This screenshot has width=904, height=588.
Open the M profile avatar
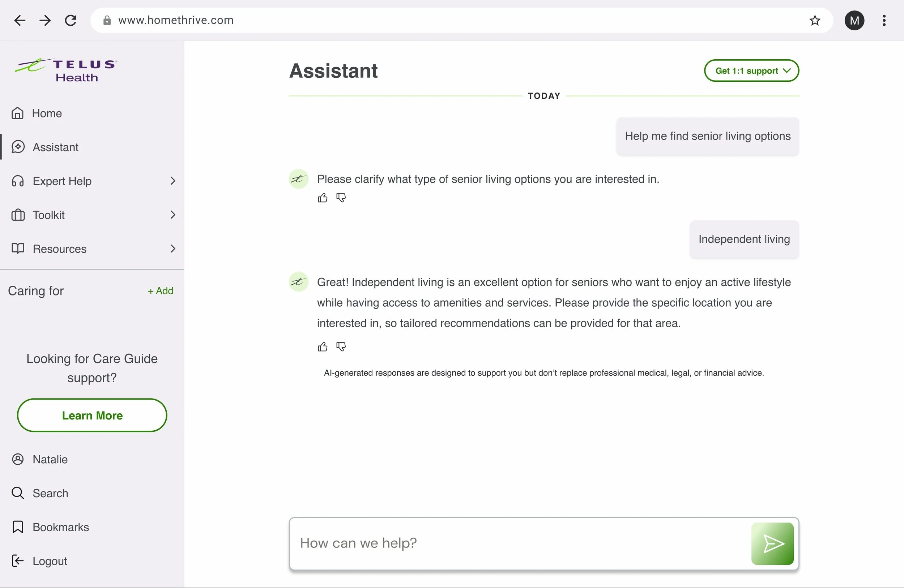854,20
